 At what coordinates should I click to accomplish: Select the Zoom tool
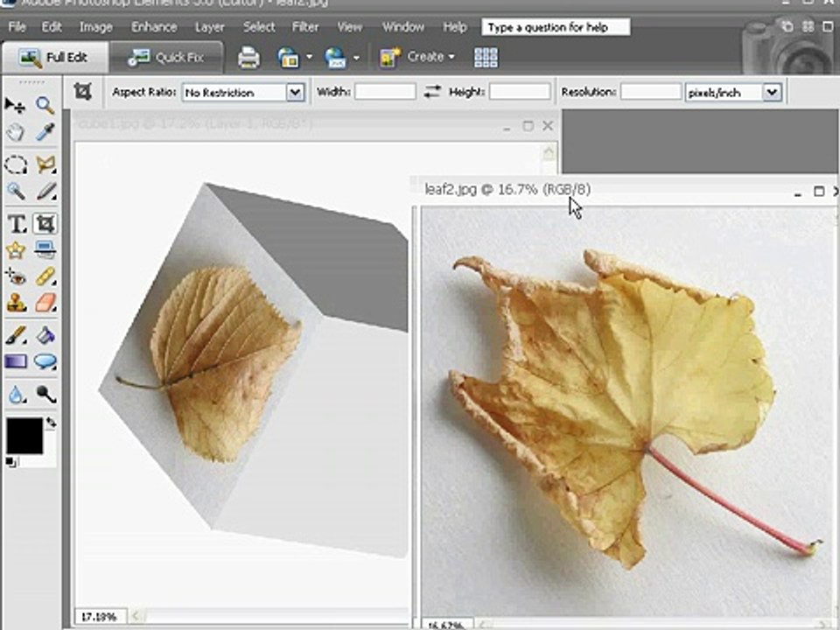point(45,106)
